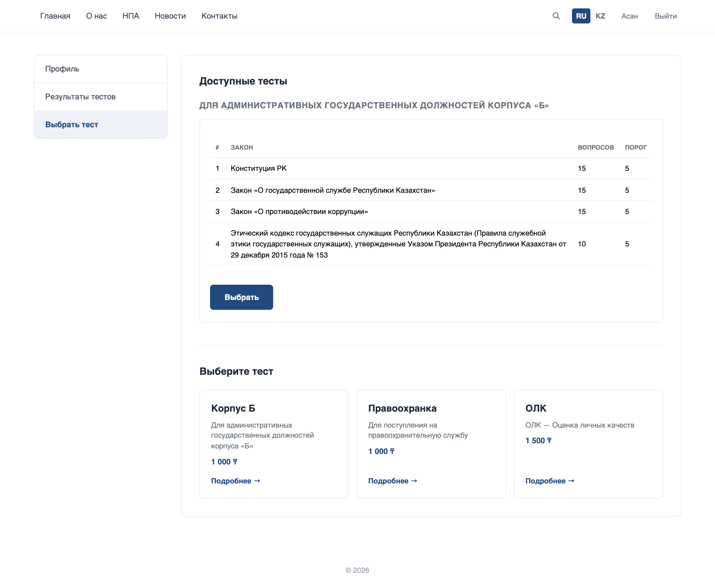Select Профиль in the sidebar
The width and height of the screenshot is (715, 588).
(101, 69)
